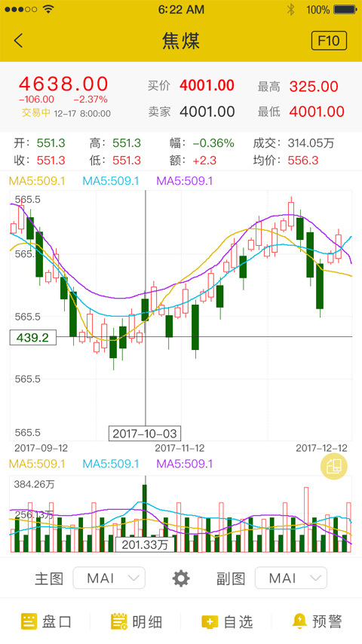Tap the 成交 volume 314.05万
This screenshot has height=644, width=362.
[x=311, y=143]
